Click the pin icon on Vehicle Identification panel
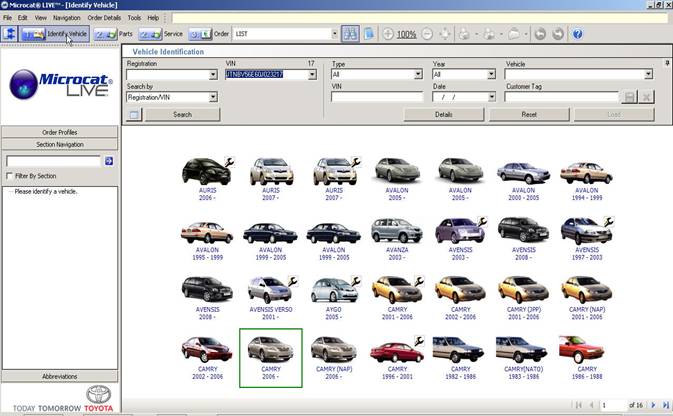The width and height of the screenshot is (673, 416). pos(667,63)
